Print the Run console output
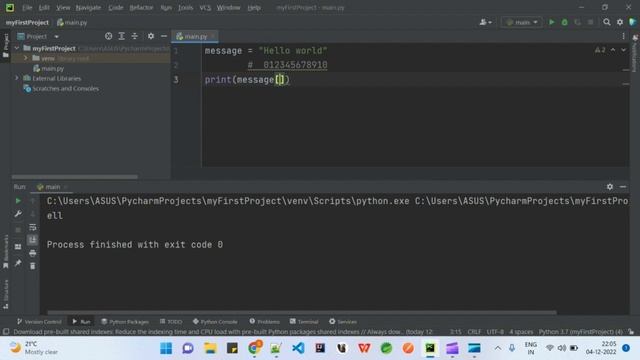This screenshot has height=360, width=640. pos(33,253)
